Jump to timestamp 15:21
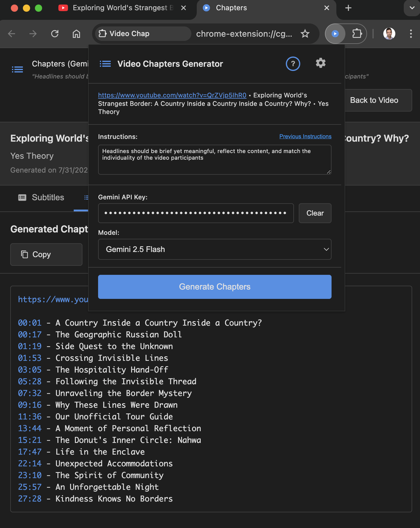Viewport: 420px width, 528px height. tap(30, 440)
